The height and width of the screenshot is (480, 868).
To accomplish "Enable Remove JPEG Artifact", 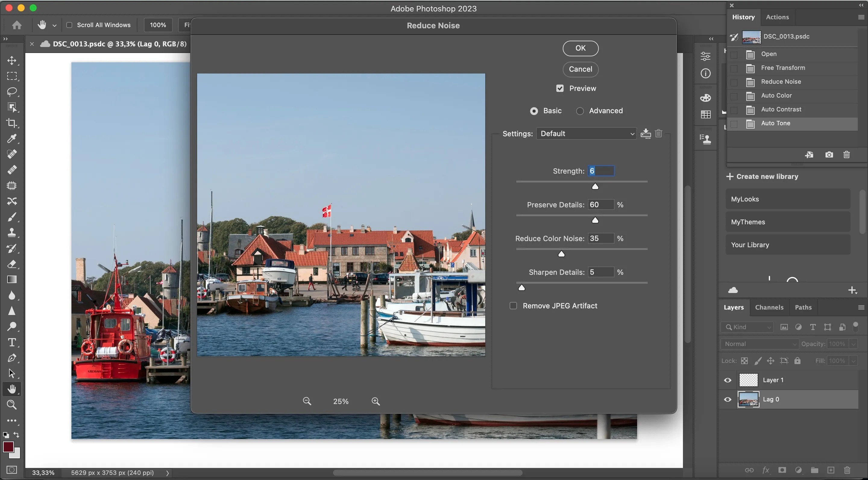I will [513, 306].
